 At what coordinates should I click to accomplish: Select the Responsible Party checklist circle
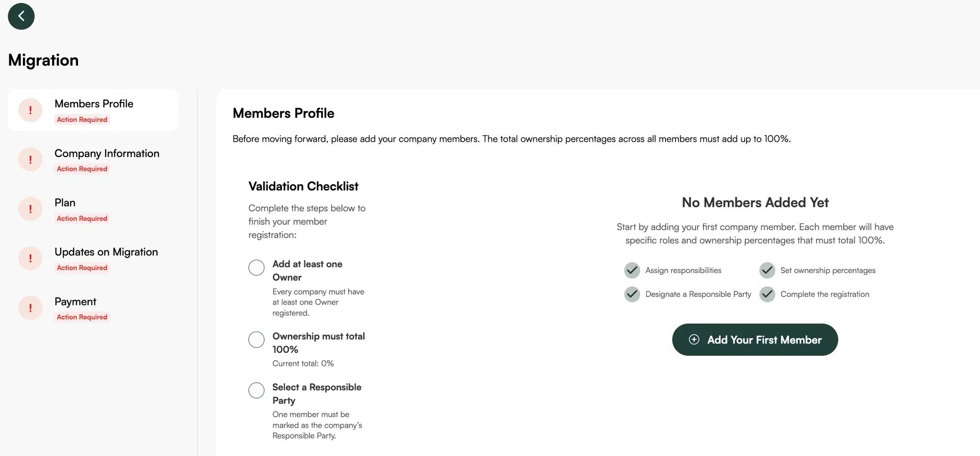click(256, 390)
